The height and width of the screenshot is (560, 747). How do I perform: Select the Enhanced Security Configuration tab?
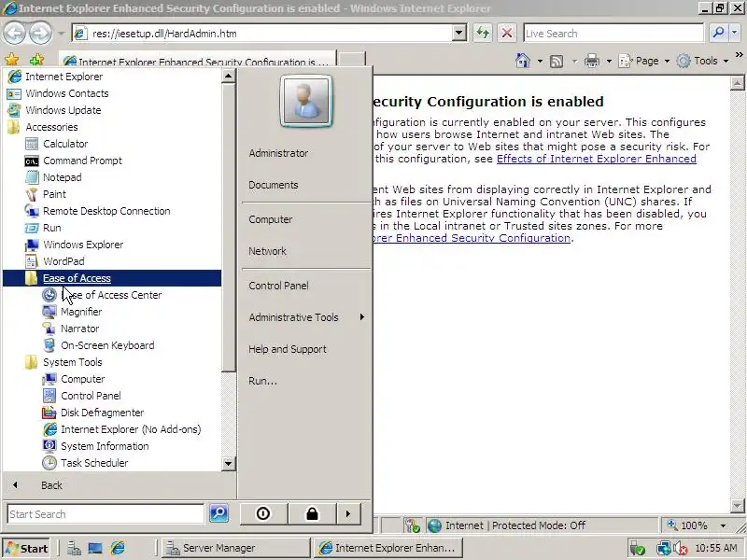[197, 62]
